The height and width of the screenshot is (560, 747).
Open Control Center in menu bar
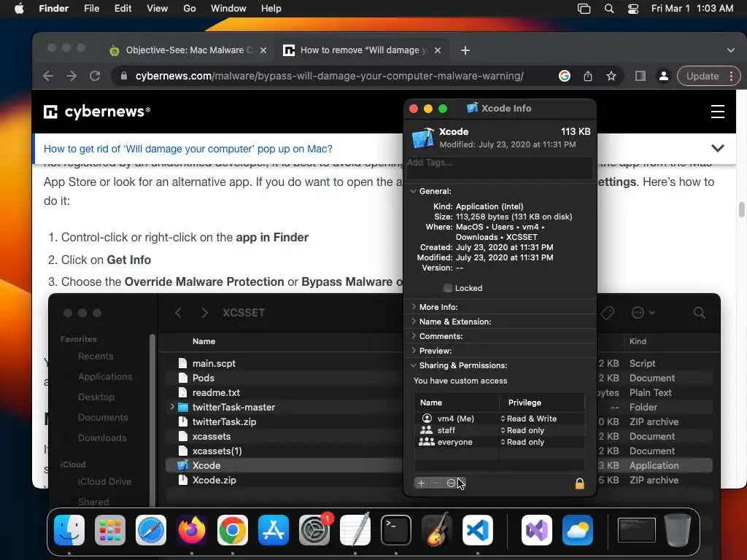[x=633, y=9]
